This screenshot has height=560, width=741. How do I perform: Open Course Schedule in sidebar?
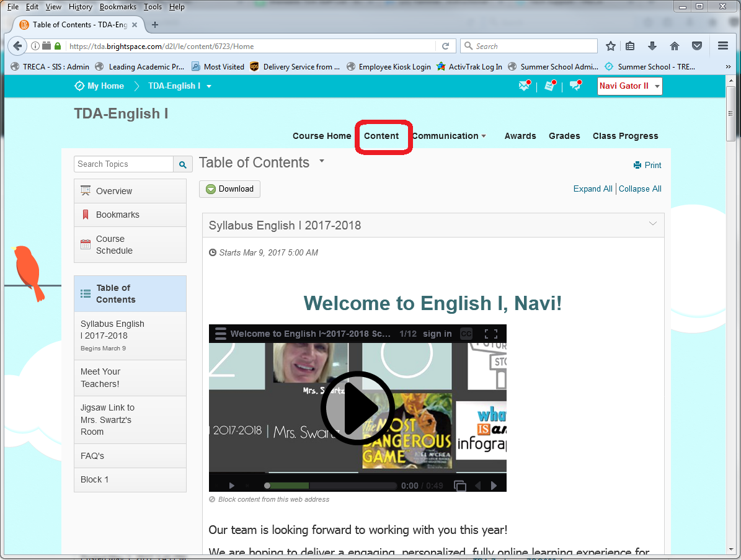(x=130, y=245)
